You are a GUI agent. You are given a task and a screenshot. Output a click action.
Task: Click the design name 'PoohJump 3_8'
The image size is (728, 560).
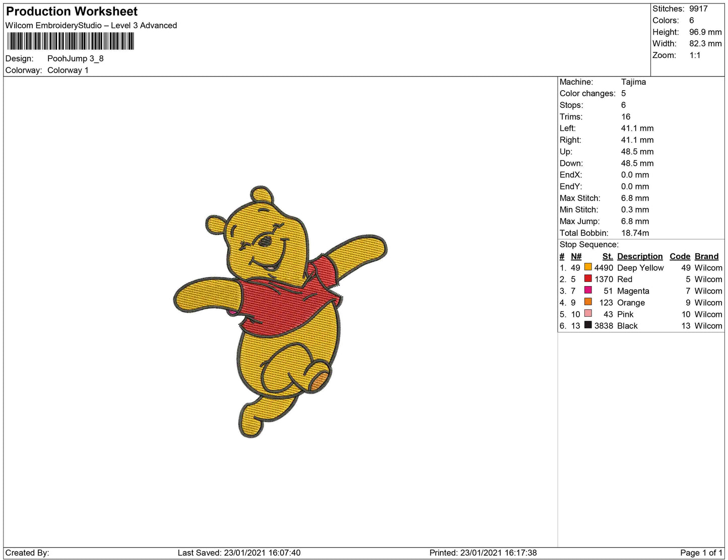76,58
